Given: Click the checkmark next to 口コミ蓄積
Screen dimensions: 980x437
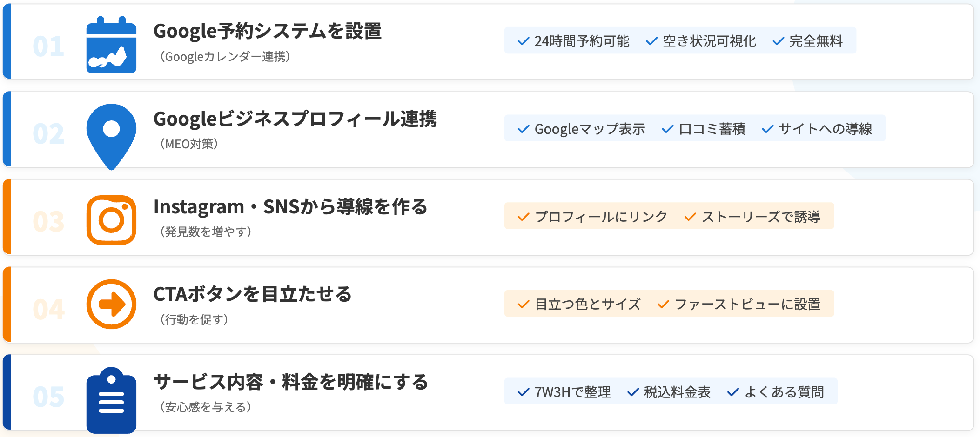Looking at the screenshot, I should pyautogui.click(x=668, y=129).
